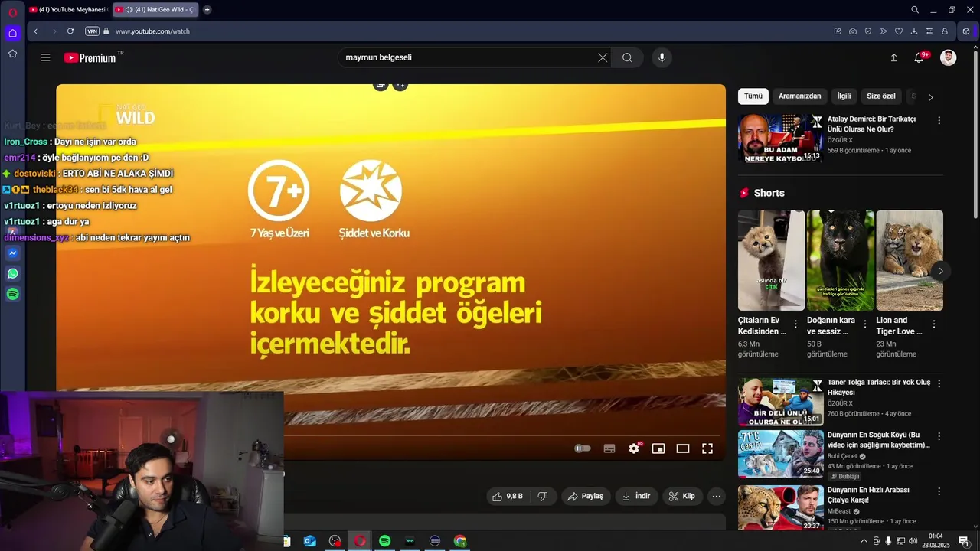Open the YouTube hamburger guide menu
Viewport: 980px width, 551px height.
click(x=45, y=57)
